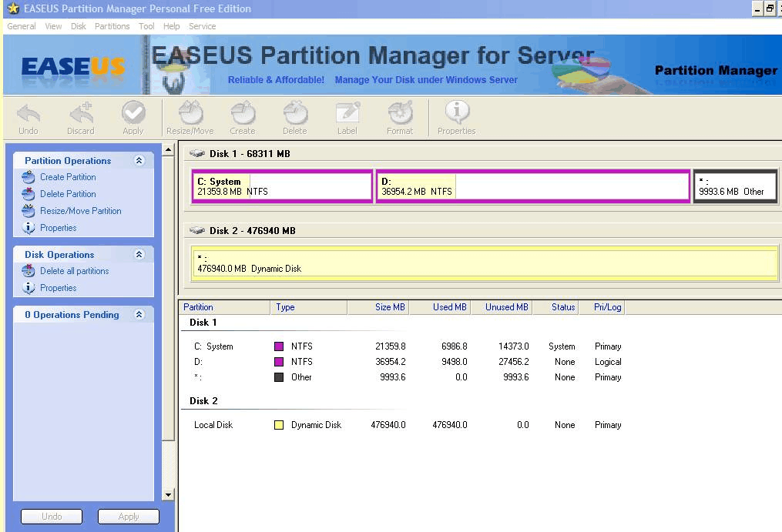The height and width of the screenshot is (532, 782).
Task: Sort by the Pri/Log column header
Action: coord(602,307)
